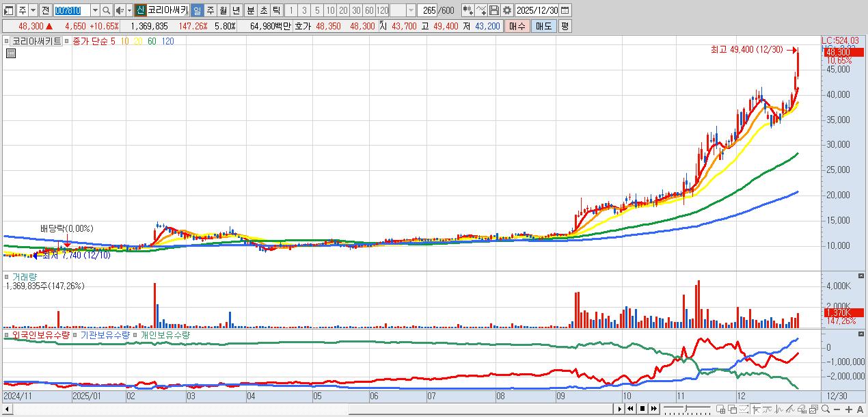Screen dimensions: 868x417
Task: Select interval preset 30
Action: pyautogui.click(x=356, y=10)
